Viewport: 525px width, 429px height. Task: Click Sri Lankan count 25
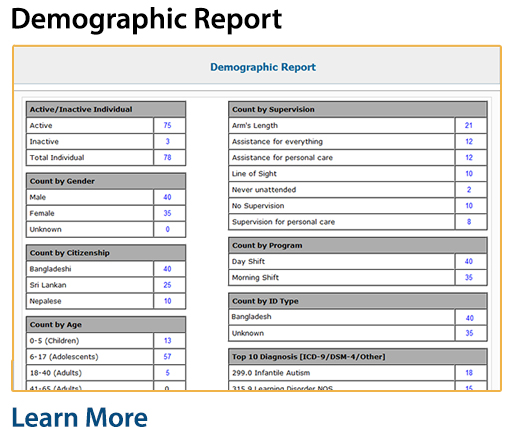click(167, 285)
